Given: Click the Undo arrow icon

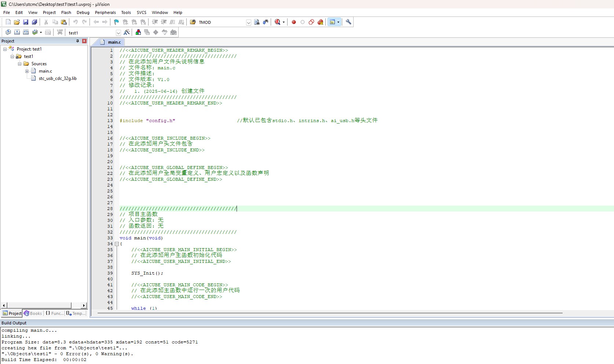Looking at the screenshot, I should [76, 22].
